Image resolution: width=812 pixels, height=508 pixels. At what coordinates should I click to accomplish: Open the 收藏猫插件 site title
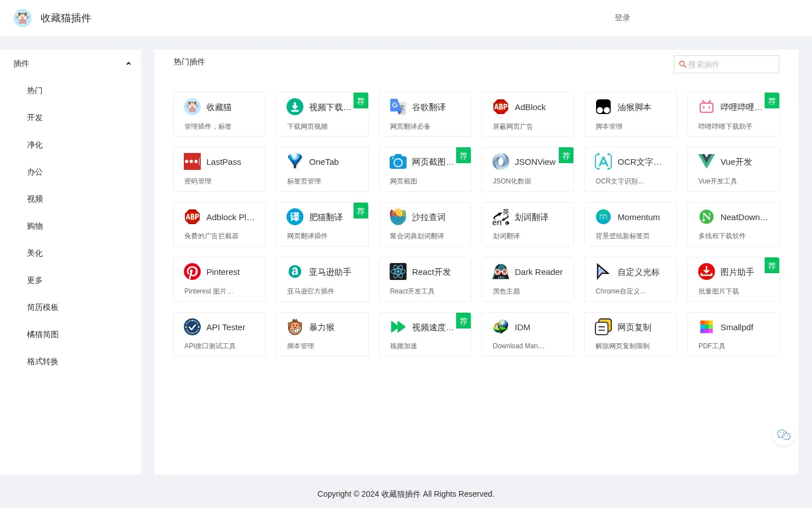[66, 18]
